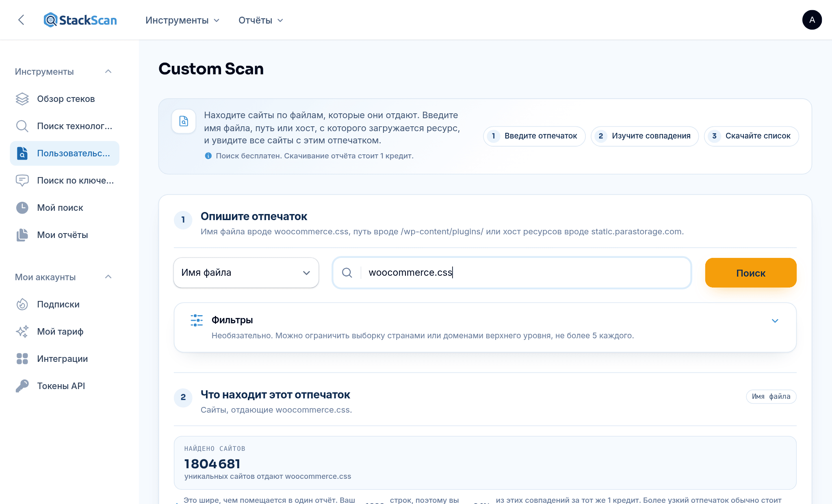Open Поиск технолог… magnifier icon

pos(22,126)
